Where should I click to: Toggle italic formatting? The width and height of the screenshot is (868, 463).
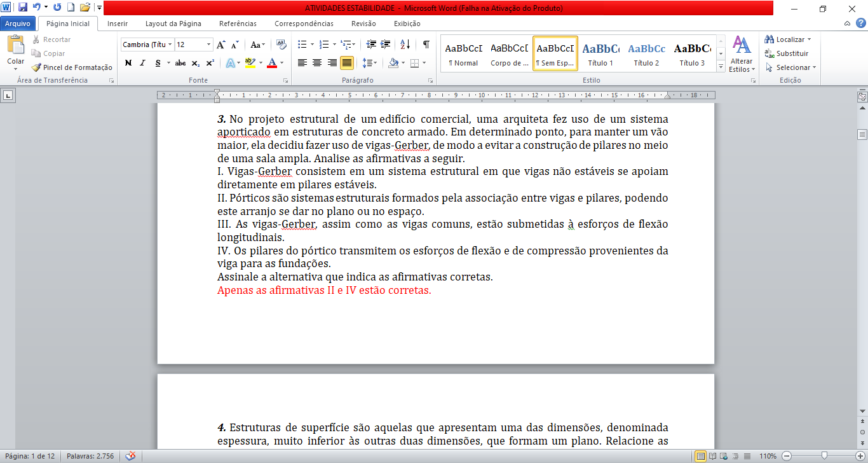click(142, 63)
